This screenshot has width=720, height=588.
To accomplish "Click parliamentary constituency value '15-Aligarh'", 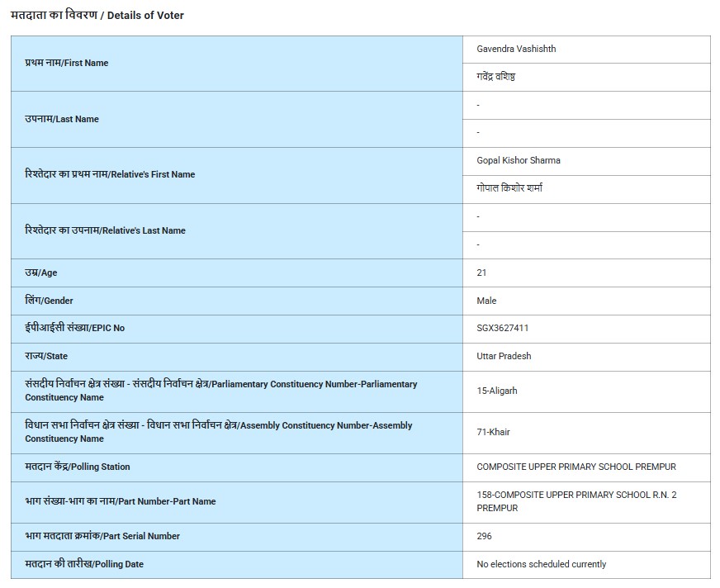I will [497, 391].
